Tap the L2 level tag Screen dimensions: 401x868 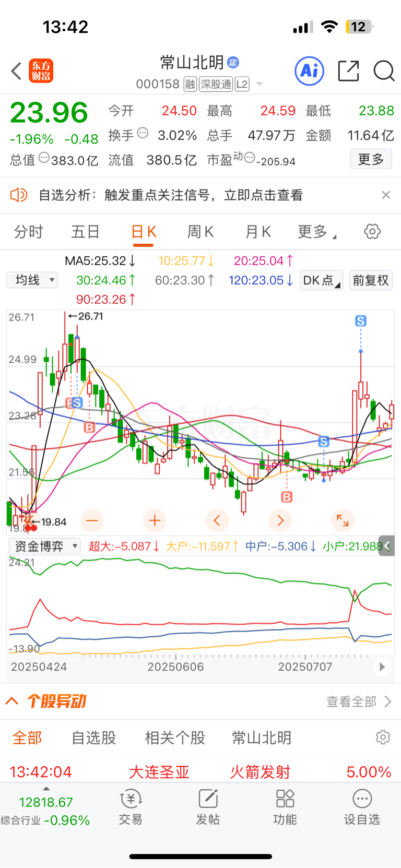coord(242,84)
